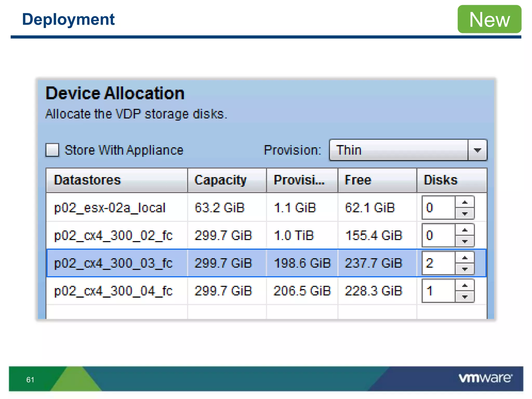Click the Thin provision combo box
The image size is (532, 399).
click(x=399, y=150)
